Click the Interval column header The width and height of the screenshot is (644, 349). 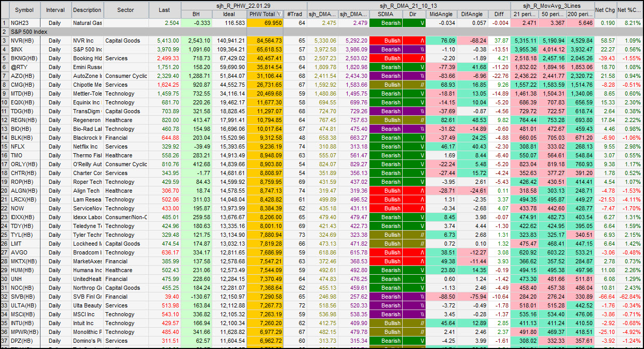(56, 10)
